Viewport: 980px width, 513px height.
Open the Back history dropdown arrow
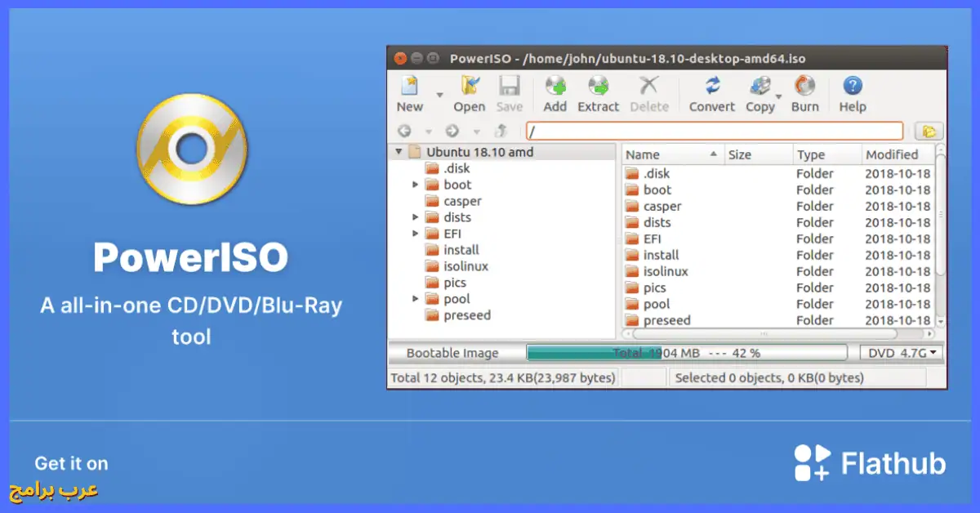pos(427,132)
